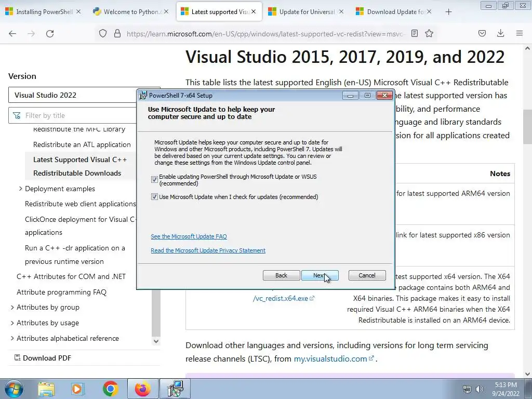
Task: Click the vc_redist.x64.exe download link
Action: 284,299
